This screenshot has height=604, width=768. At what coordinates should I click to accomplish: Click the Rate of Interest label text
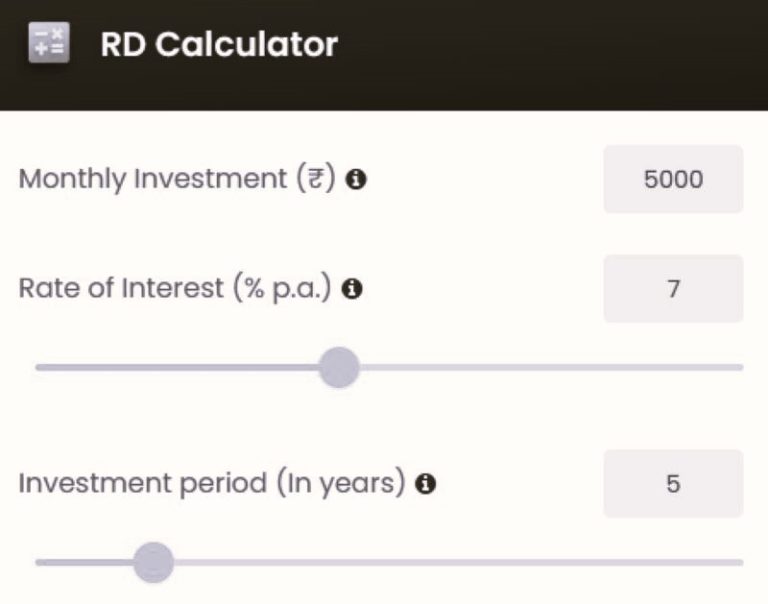coord(176,289)
